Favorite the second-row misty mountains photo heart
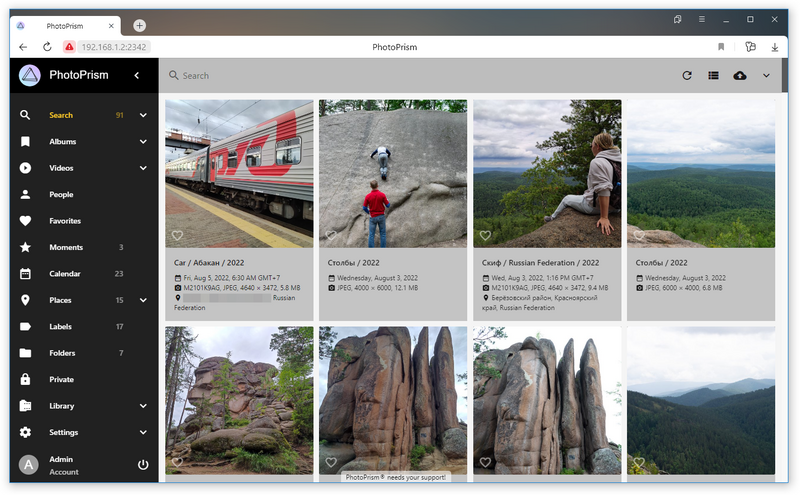This screenshot has width=800, height=495. click(639, 462)
